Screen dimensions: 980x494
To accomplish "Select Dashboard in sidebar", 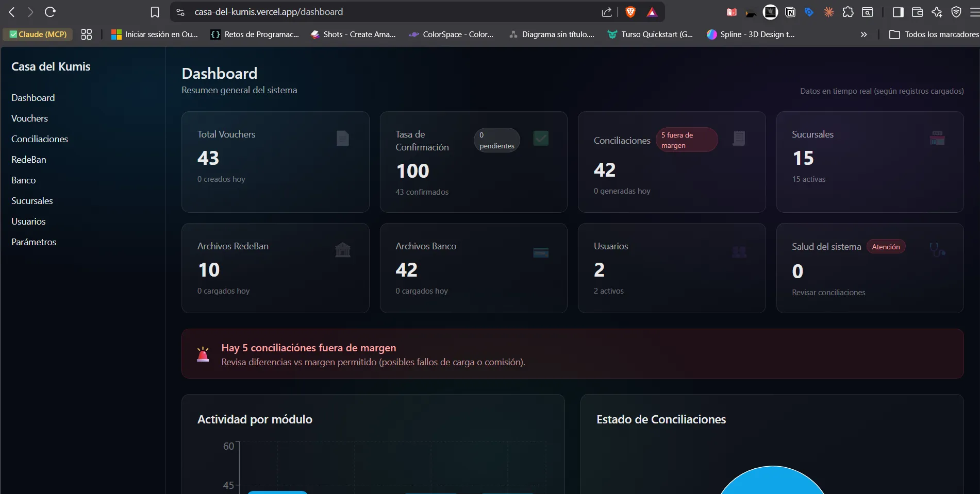I will [33, 97].
